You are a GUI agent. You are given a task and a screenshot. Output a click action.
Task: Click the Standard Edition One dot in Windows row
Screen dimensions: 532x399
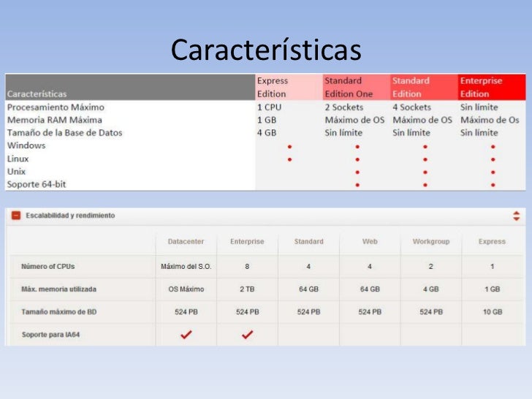pos(357,147)
